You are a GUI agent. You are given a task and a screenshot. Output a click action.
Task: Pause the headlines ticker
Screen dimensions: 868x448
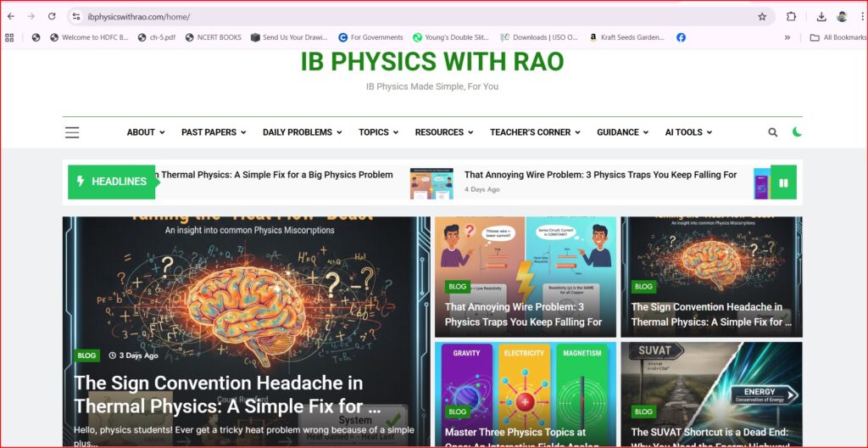[783, 182]
